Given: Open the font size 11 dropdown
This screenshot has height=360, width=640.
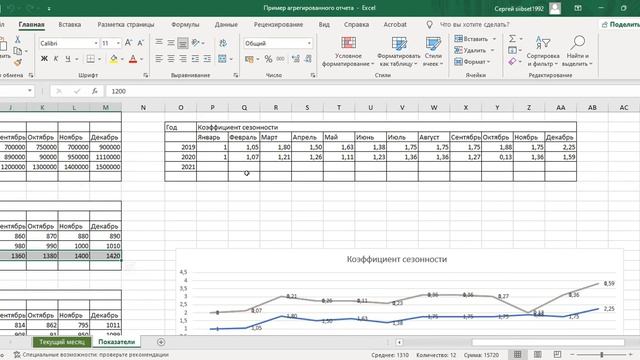Looking at the screenshot, I should (x=118, y=43).
